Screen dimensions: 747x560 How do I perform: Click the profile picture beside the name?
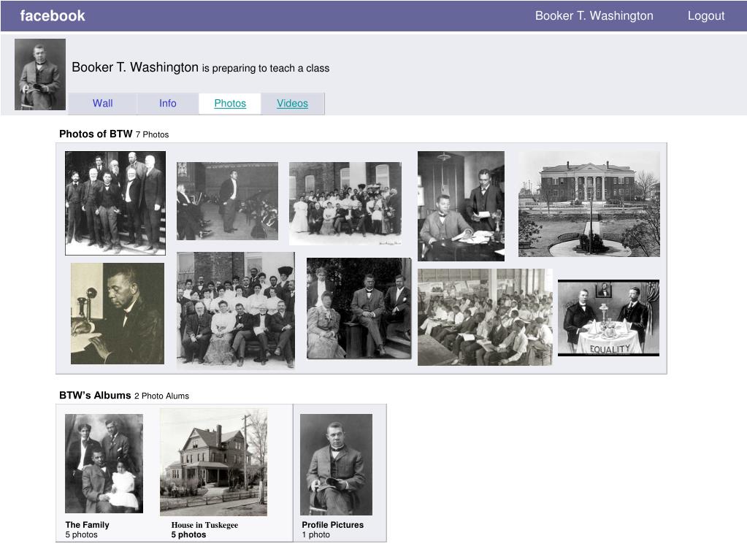[40, 74]
